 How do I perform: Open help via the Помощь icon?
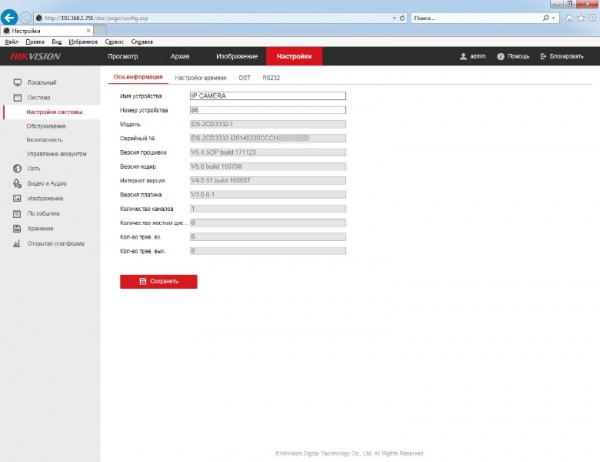[501, 56]
